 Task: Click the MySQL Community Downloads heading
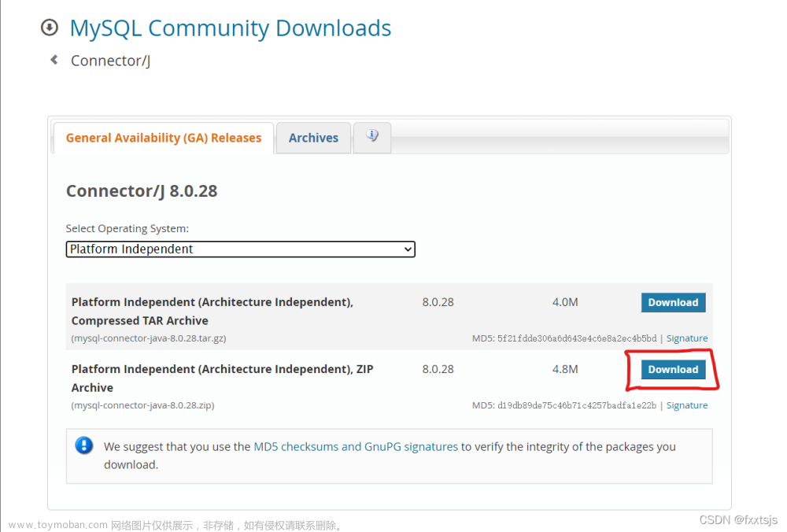click(x=231, y=28)
